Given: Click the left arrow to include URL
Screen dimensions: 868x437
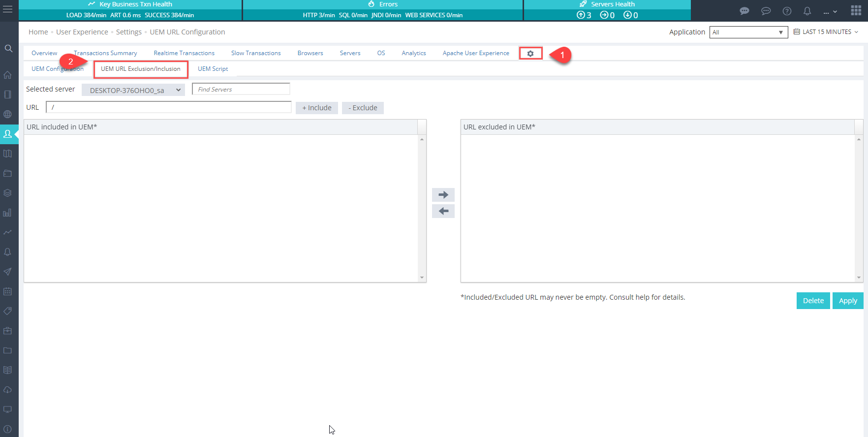Looking at the screenshot, I should 443,211.
